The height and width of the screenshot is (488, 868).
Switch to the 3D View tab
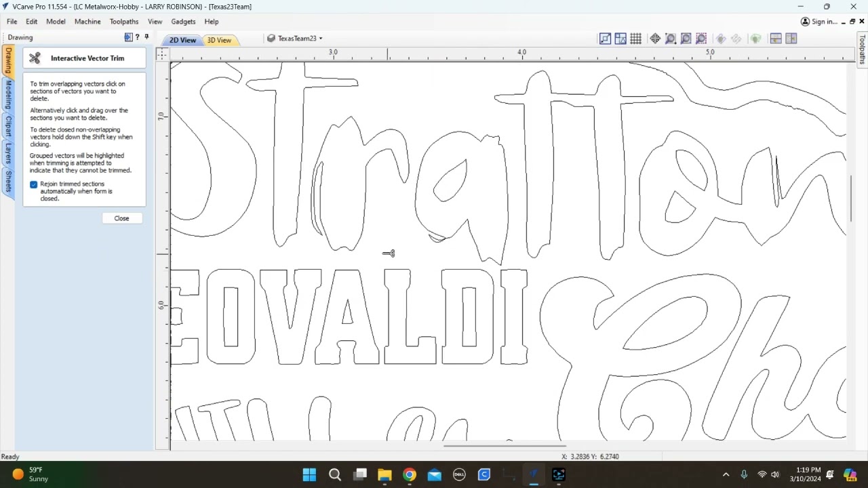coord(219,40)
